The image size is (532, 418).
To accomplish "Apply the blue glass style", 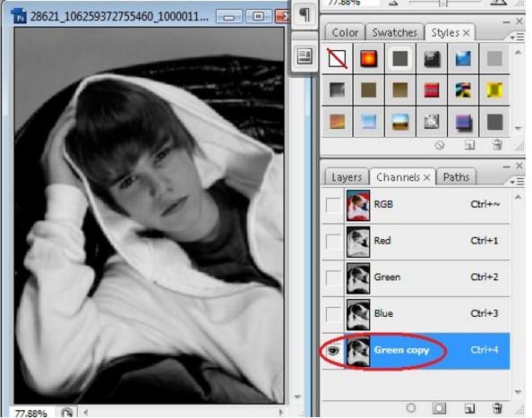I will [x=463, y=58].
